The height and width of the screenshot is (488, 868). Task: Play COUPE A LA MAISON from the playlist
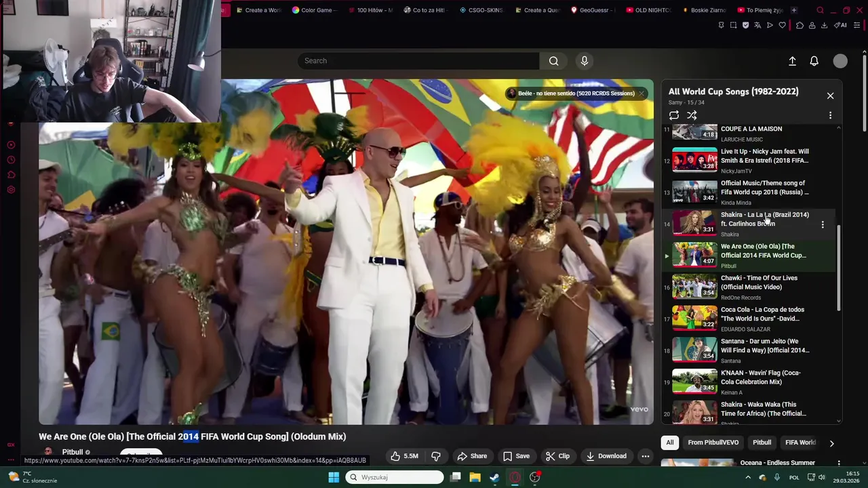click(x=749, y=133)
